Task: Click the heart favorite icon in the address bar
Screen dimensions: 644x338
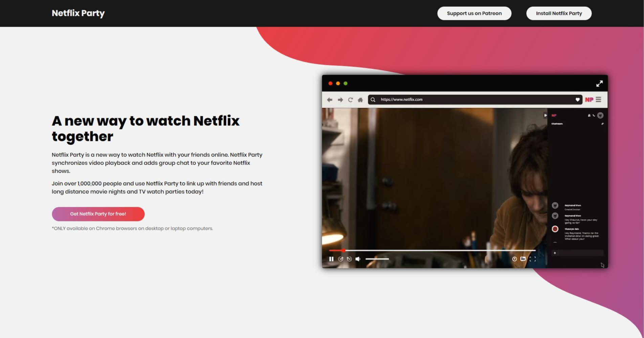Action: tap(577, 100)
